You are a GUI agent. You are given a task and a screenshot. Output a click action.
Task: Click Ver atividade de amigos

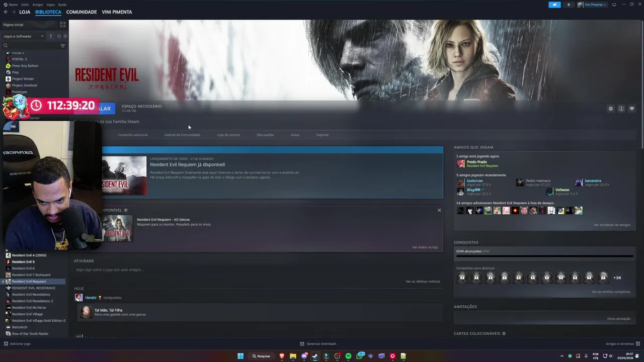612,225
